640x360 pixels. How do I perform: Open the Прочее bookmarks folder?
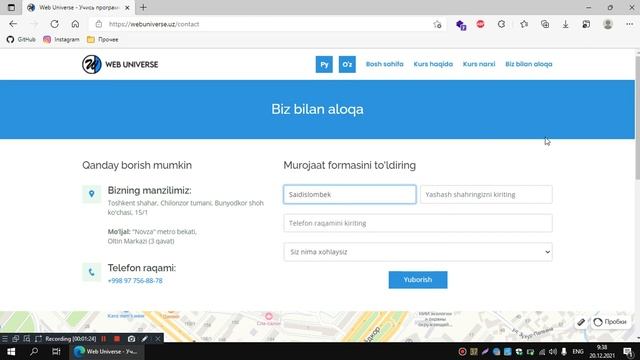pyautogui.click(x=103, y=40)
